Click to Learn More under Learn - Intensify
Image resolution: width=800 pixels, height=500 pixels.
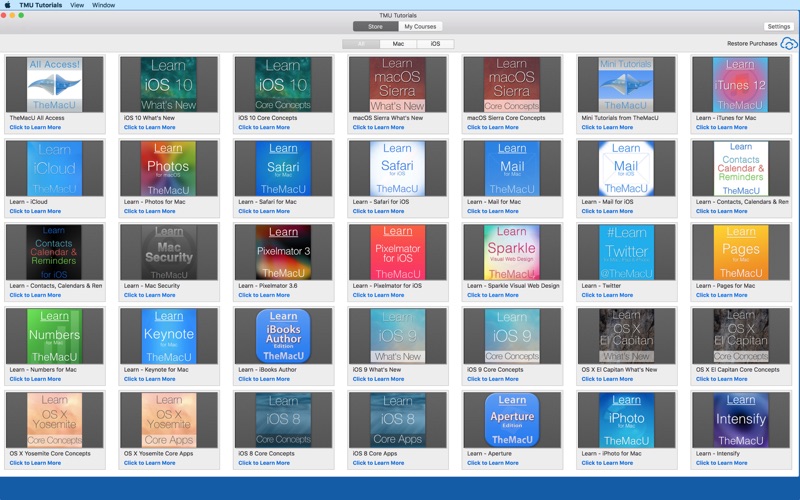pos(721,463)
